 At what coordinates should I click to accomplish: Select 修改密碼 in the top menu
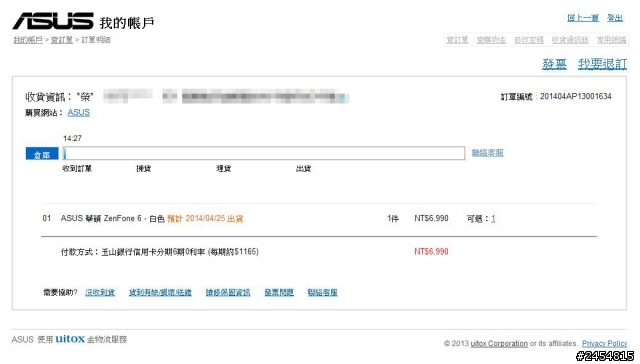(529, 40)
